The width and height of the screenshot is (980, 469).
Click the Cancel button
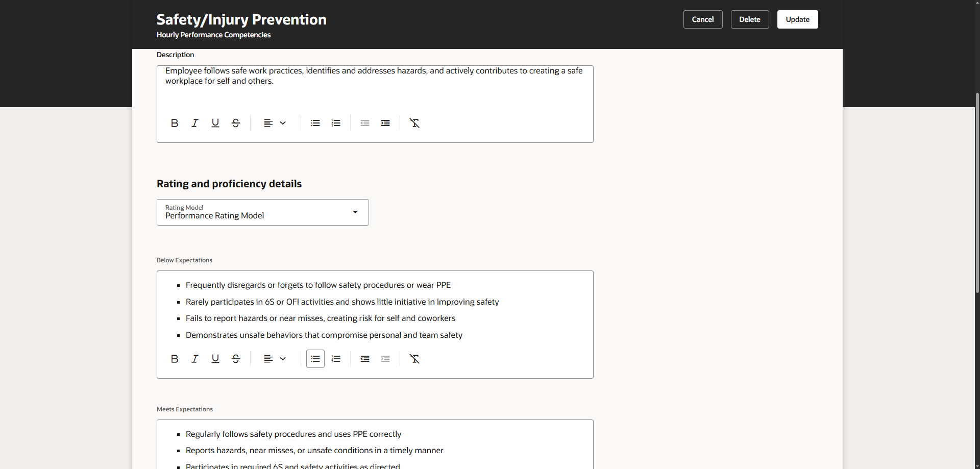tap(703, 19)
